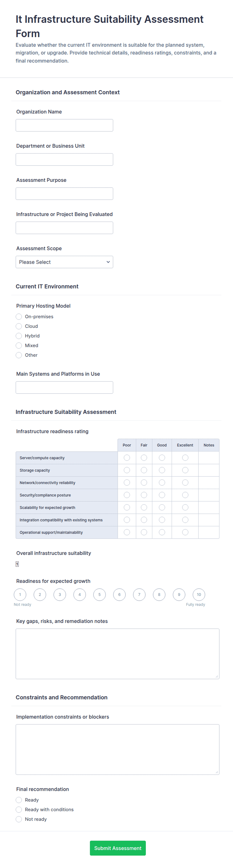Rate Scalability for expected growth as Excellent
This screenshot has height=868, width=233.
185,508
